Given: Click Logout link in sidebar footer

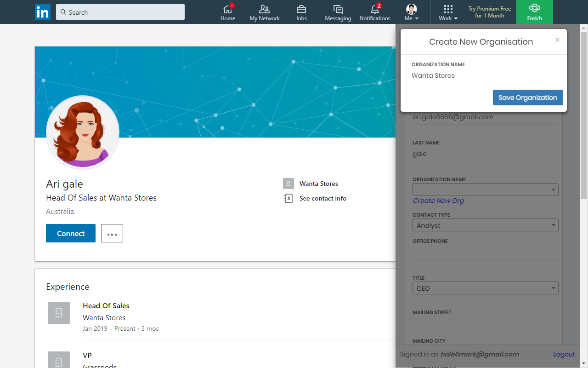Looking at the screenshot, I should coord(564,354).
